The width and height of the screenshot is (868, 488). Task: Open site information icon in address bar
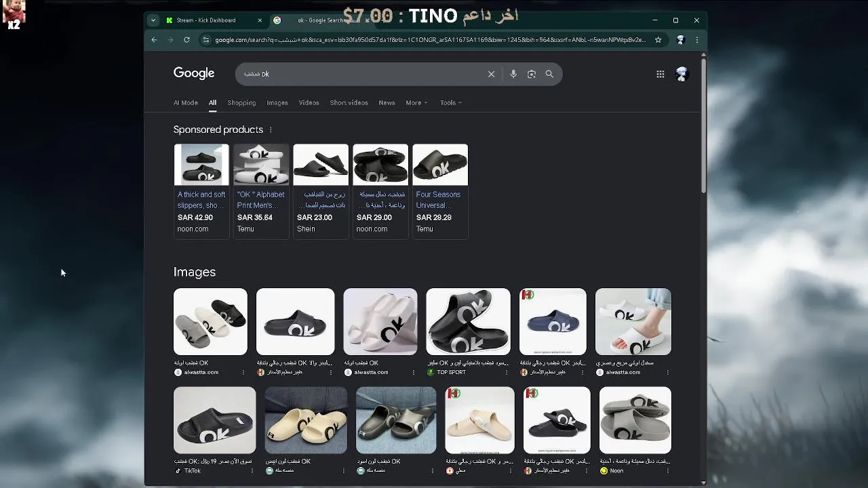pyautogui.click(x=206, y=40)
